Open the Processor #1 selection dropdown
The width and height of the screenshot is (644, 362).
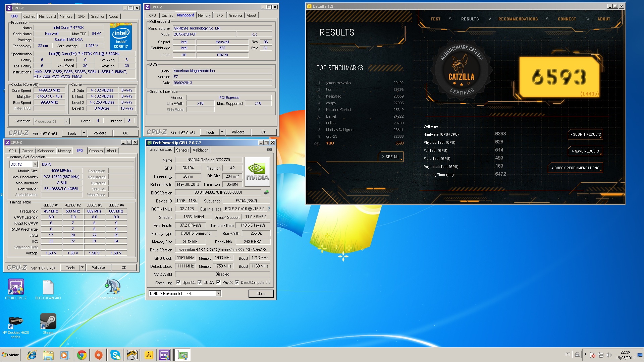(67, 121)
